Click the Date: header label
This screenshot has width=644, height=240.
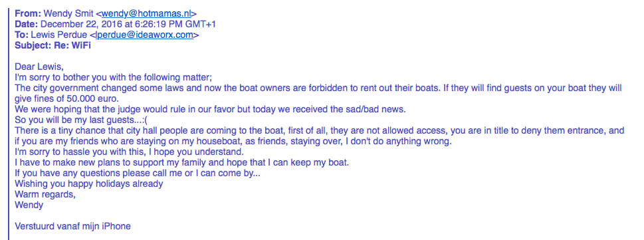coord(27,24)
